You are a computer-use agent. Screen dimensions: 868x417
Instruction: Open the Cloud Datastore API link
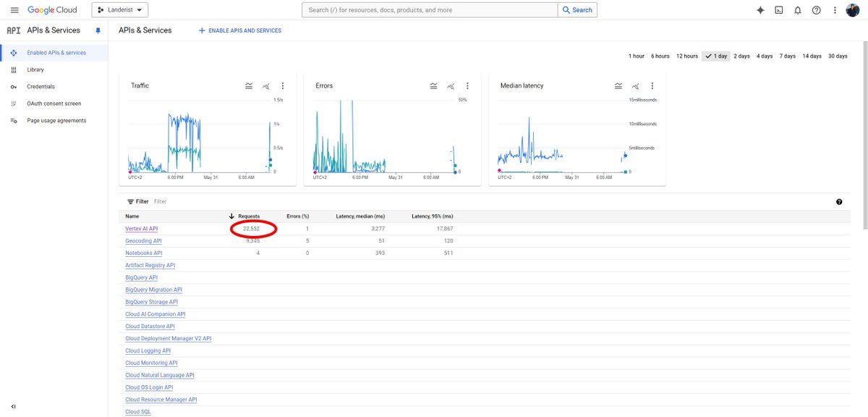150,327
